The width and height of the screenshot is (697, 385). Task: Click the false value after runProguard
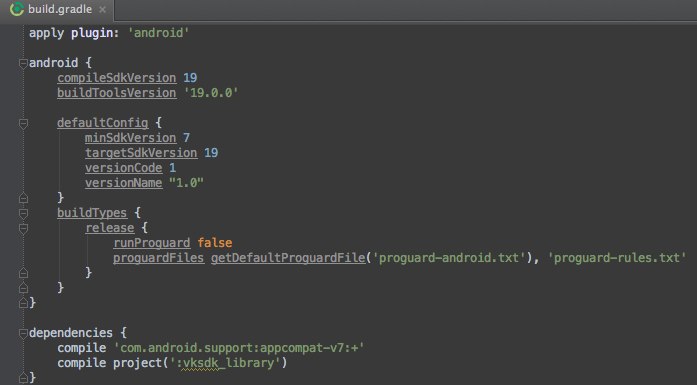click(x=215, y=243)
